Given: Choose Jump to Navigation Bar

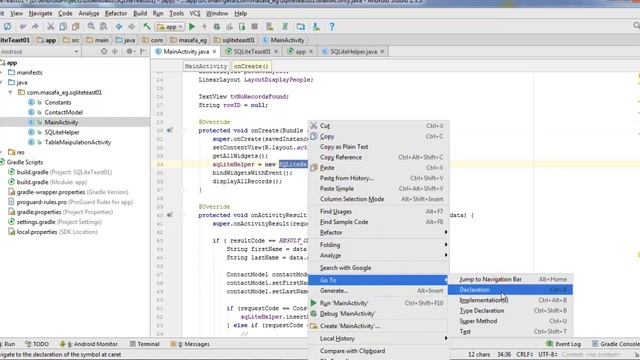Looking at the screenshot, I should pos(510,279).
